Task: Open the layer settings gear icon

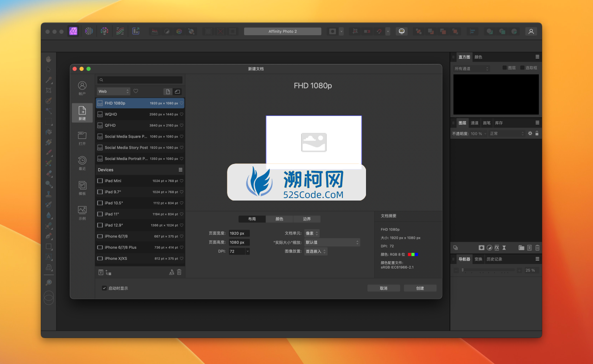Action: click(530, 133)
